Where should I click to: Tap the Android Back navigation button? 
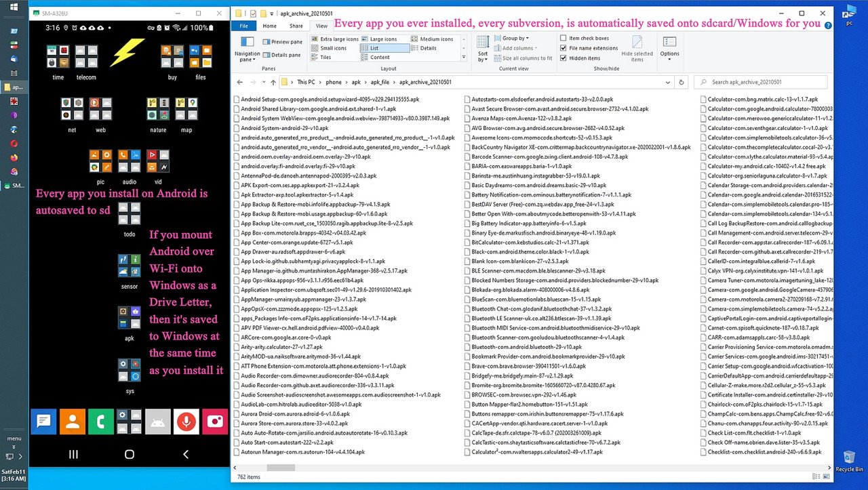[x=186, y=454]
